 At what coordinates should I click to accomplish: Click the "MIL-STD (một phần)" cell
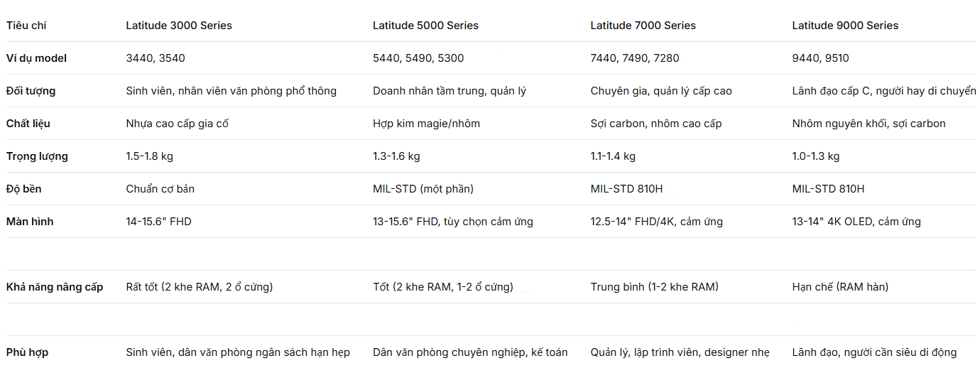[x=423, y=189]
